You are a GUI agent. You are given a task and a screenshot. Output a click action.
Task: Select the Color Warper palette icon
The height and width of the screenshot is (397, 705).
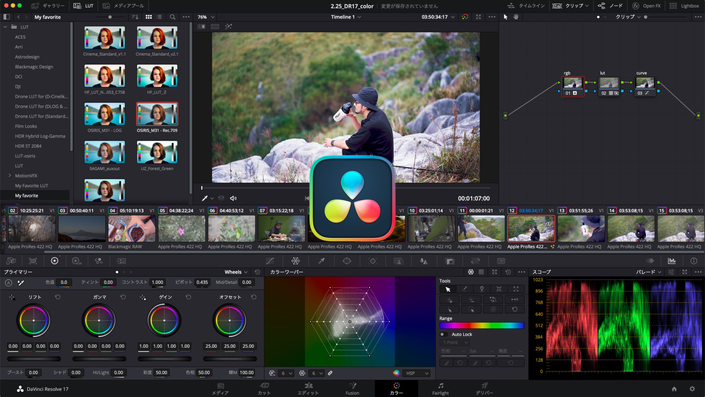tap(295, 261)
